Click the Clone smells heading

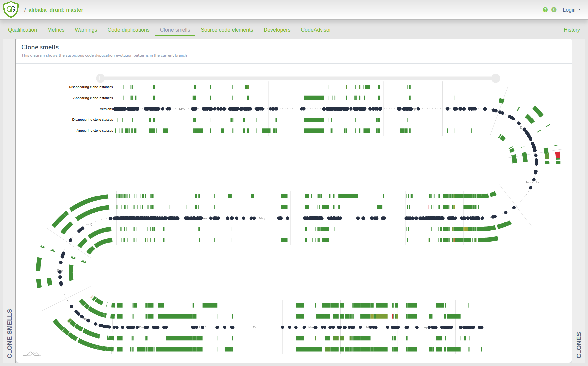40,47
